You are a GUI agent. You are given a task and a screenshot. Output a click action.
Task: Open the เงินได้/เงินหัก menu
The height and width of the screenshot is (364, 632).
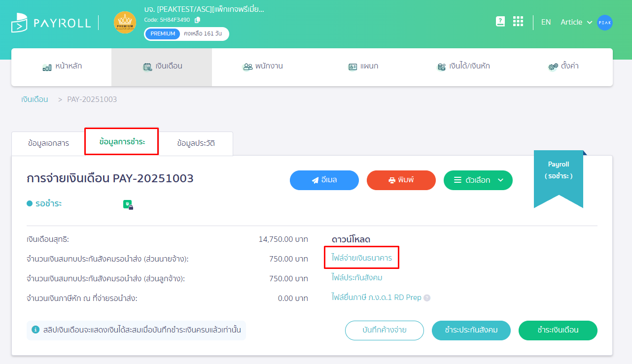463,66
